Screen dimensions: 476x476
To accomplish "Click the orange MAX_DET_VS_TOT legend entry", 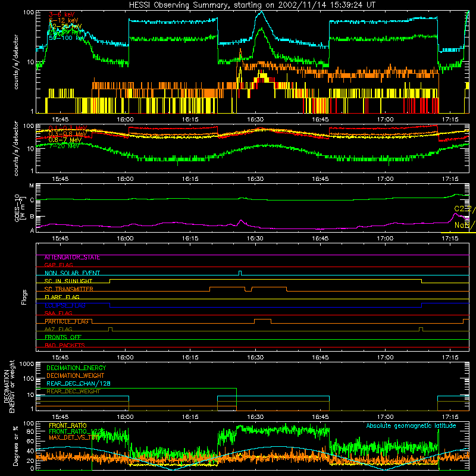I will click(x=73, y=438).
